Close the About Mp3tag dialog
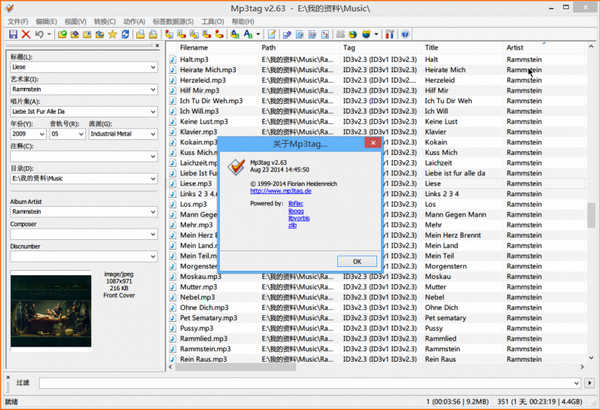The image size is (600, 410). [373, 143]
